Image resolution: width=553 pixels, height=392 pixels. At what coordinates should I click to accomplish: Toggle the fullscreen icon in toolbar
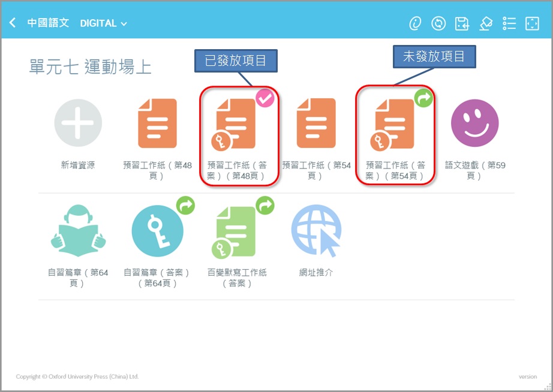pyautogui.click(x=532, y=23)
